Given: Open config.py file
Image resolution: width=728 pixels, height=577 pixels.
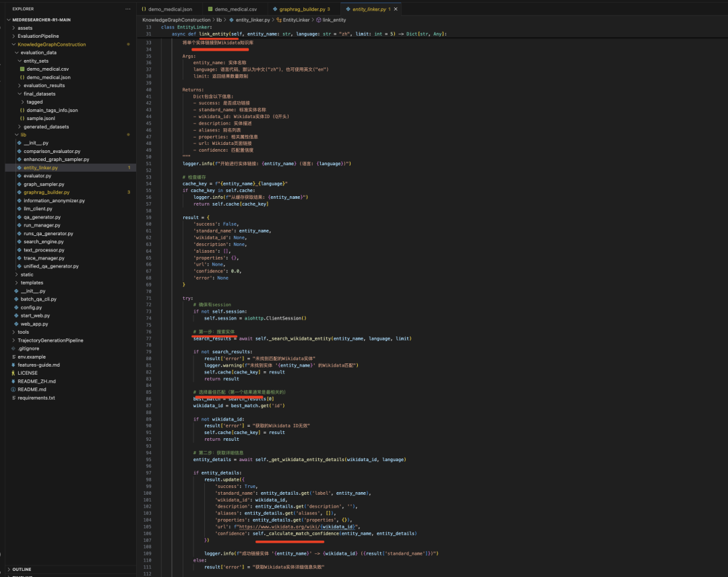Looking at the screenshot, I should point(31,307).
